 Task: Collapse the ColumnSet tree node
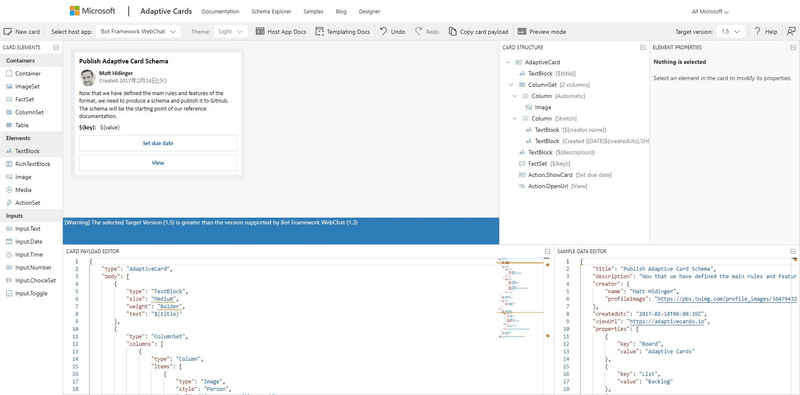511,85
